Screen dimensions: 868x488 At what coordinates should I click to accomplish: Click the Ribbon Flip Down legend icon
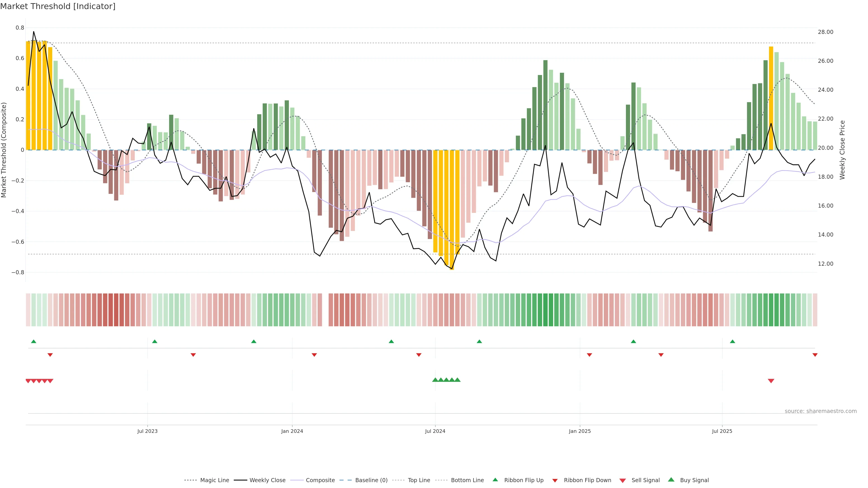(555, 480)
